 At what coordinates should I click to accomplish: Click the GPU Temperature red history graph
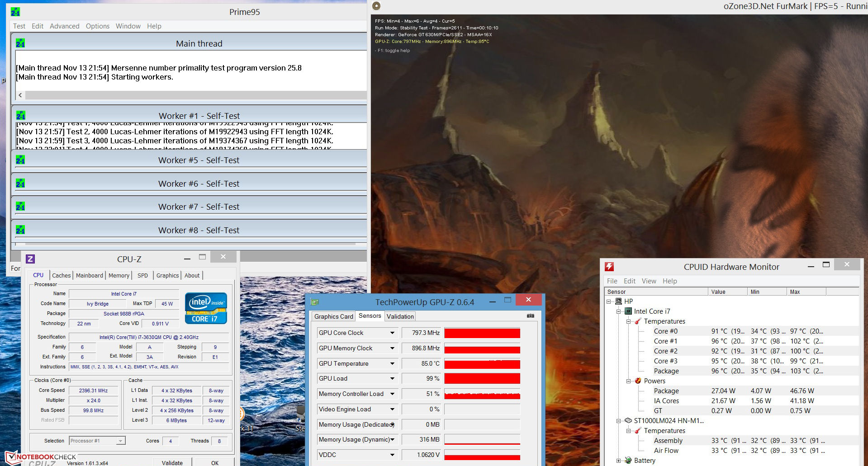[x=482, y=364]
